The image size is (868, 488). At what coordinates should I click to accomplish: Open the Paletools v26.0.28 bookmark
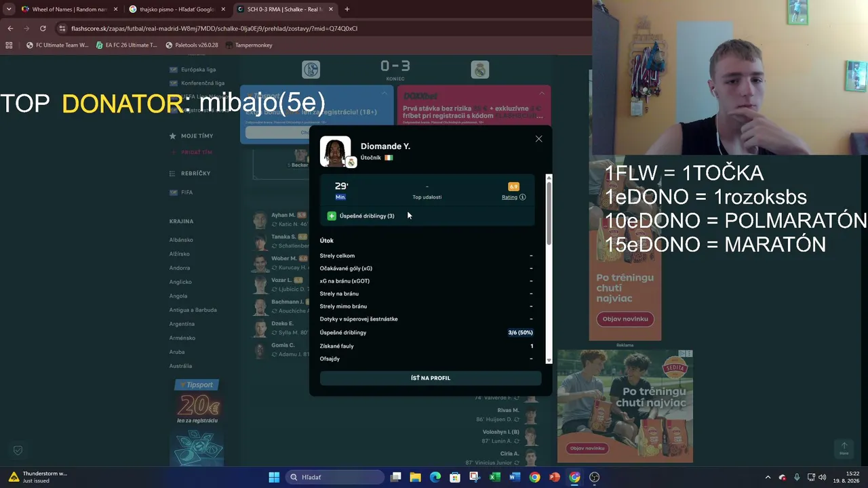tap(191, 45)
